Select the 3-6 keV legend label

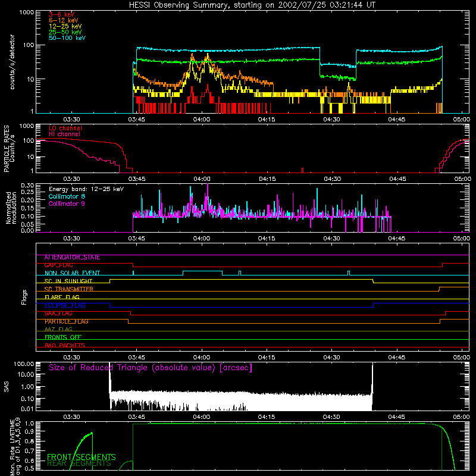coord(62,14)
